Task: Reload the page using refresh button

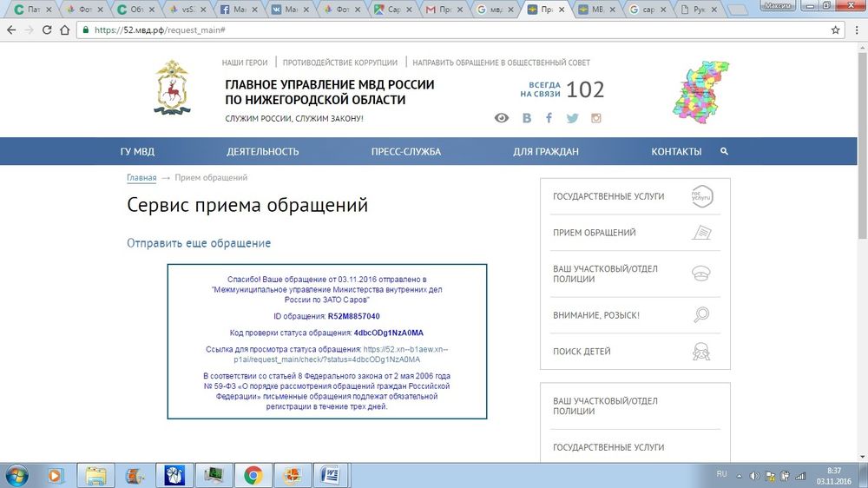Action: click(x=47, y=30)
